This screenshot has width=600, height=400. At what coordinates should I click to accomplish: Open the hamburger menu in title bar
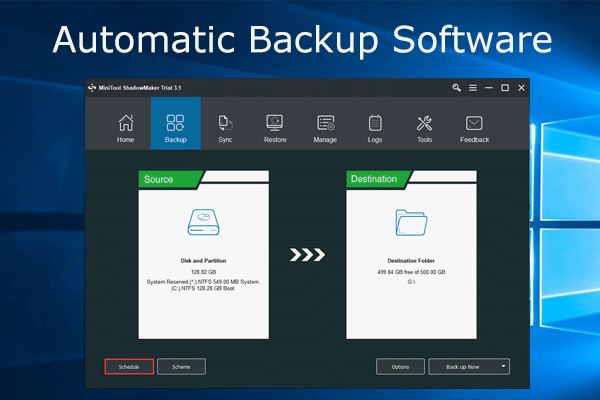pyautogui.click(x=473, y=88)
